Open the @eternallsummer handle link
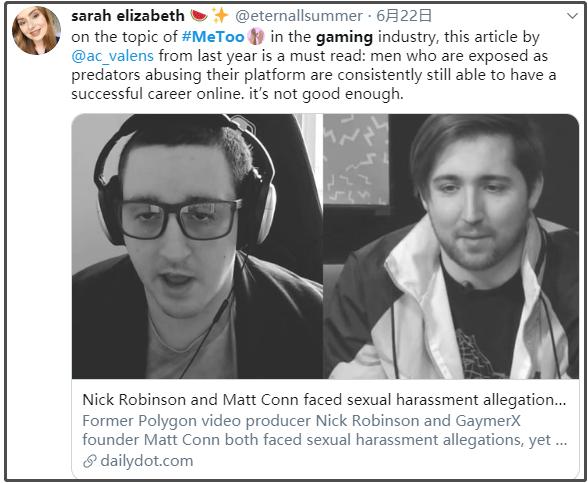This screenshot has height=483, width=588. pyautogui.click(x=299, y=16)
